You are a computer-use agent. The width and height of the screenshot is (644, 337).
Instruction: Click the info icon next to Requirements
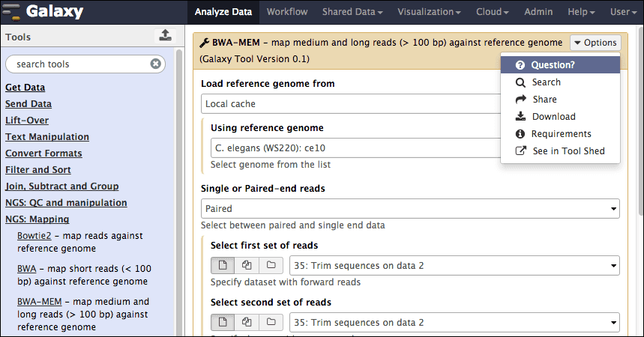(520, 134)
